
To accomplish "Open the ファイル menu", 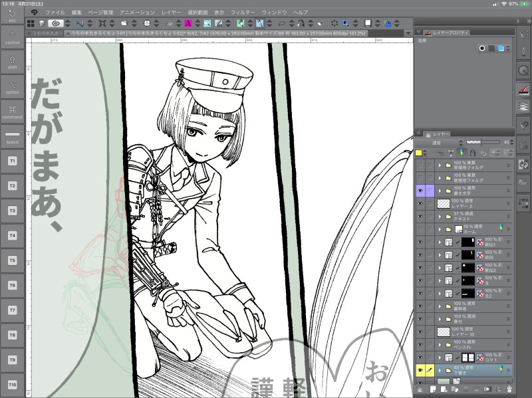I will click(x=55, y=13).
